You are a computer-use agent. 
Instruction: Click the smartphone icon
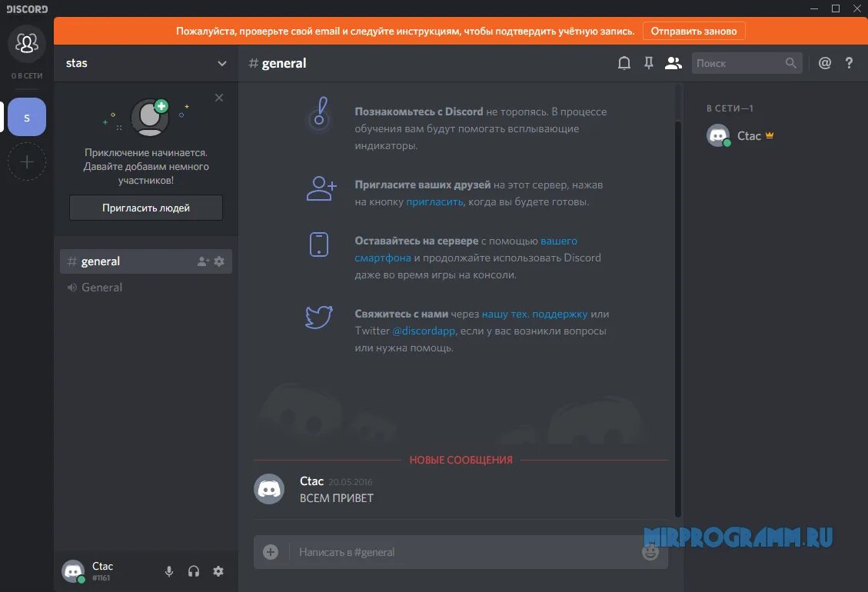click(319, 244)
